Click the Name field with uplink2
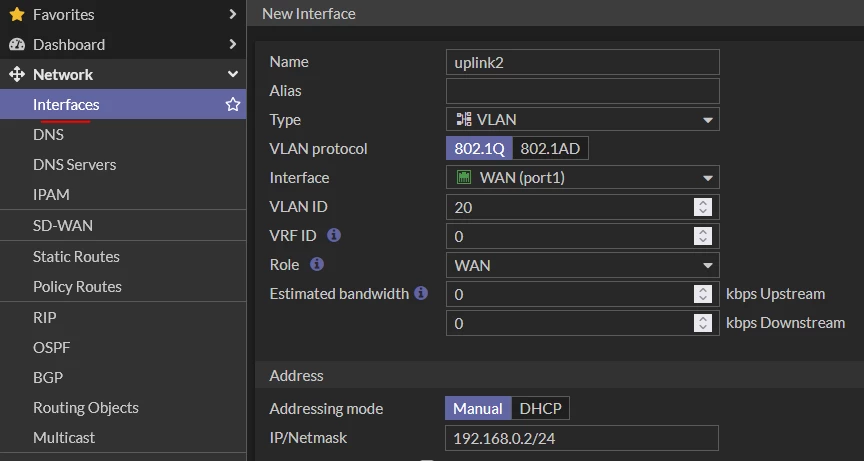864x461 pixels. pos(582,62)
